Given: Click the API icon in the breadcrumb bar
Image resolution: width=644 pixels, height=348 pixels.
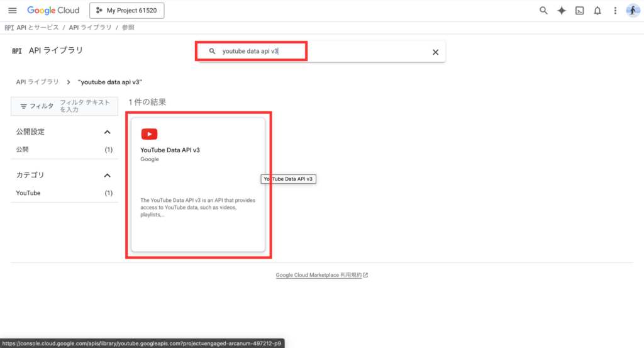Looking at the screenshot, I should pos(9,28).
